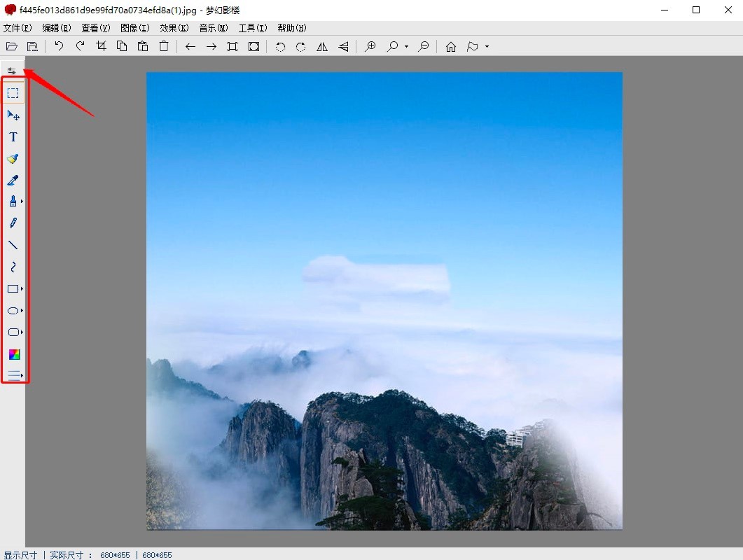Click the plain magnifier zoom icon
The height and width of the screenshot is (560, 743).
click(392, 46)
